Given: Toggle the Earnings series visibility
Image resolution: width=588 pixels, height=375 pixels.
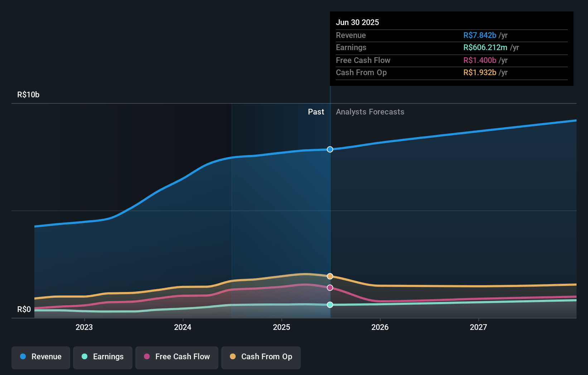Looking at the screenshot, I should click(103, 357).
